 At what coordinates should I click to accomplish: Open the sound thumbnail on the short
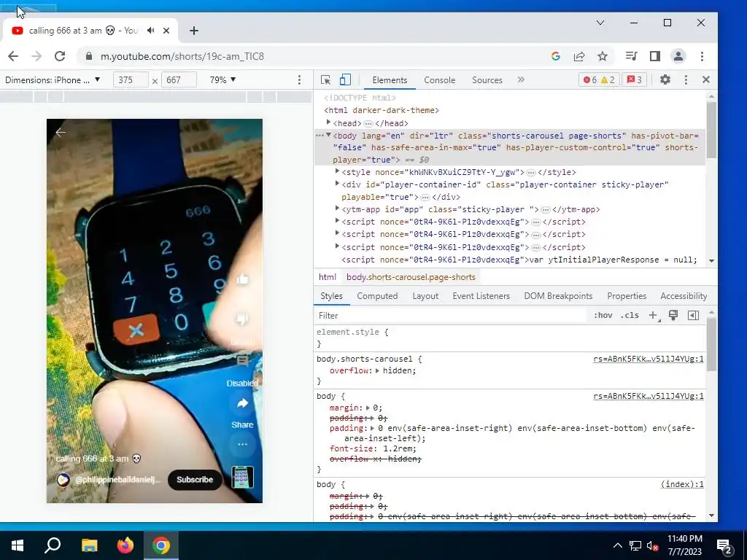click(242, 477)
